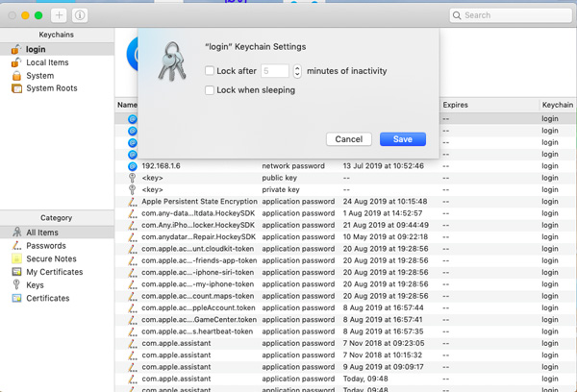Click pencil icon beside com.apple.ac...count.maps-token

pyautogui.click(x=132, y=296)
